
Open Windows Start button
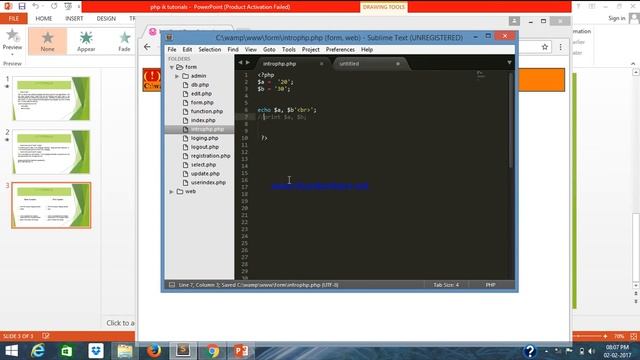[x=11, y=351]
